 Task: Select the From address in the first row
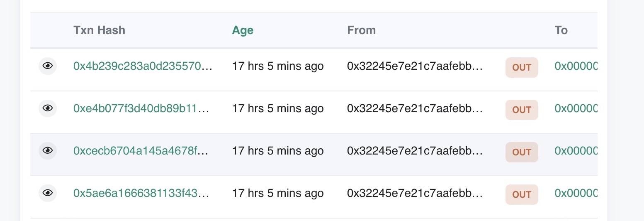(415, 66)
